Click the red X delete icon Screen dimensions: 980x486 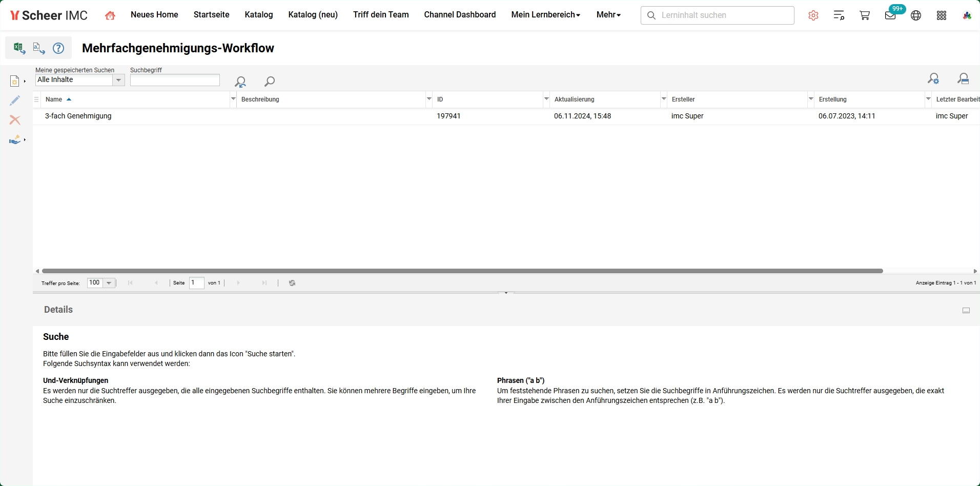(x=15, y=120)
